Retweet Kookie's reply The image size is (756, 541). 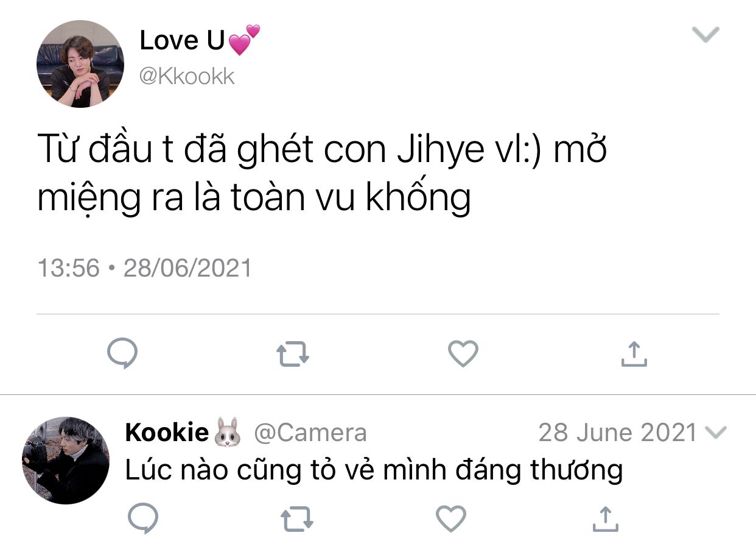pyautogui.click(x=297, y=520)
